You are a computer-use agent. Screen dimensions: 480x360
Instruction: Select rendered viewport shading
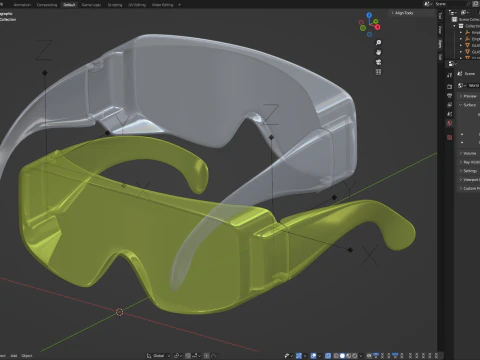[355, 356]
